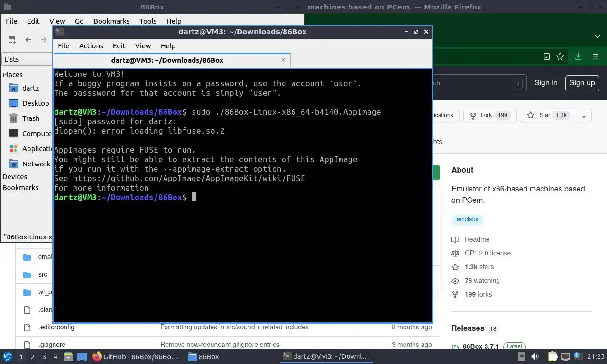Switch to workspace 2 in the pager
This screenshot has height=364, width=607.
click(32, 357)
